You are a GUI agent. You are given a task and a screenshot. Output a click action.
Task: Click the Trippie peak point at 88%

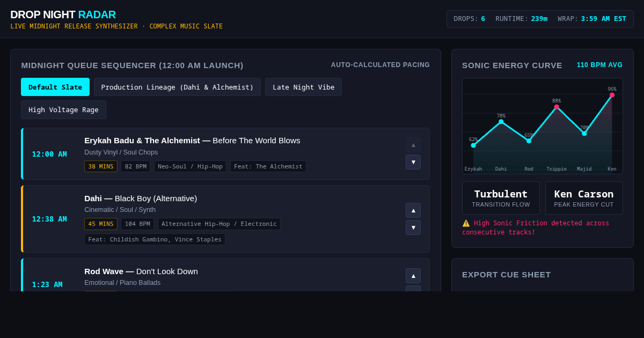(x=557, y=107)
